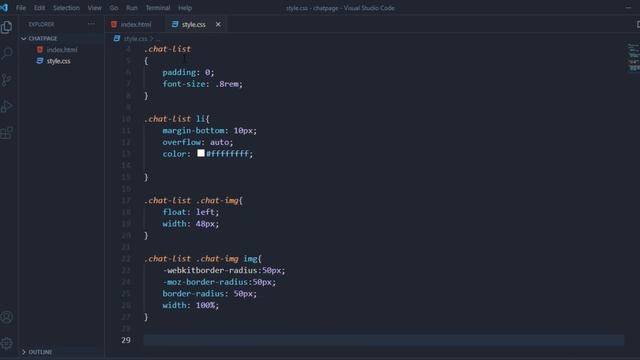The width and height of the screenshot is (640, 360).
Task: Click style.css in the breadcrumb
Action: pos(136,39)
